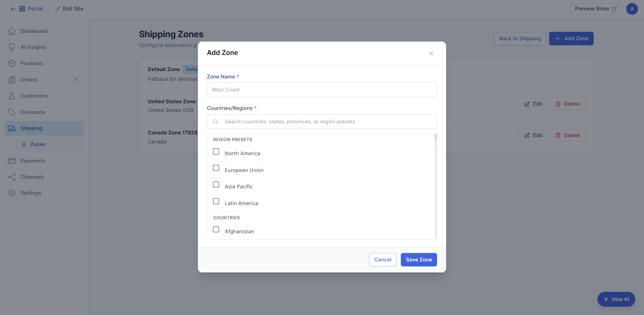Delete the Canada Zone

568,135
